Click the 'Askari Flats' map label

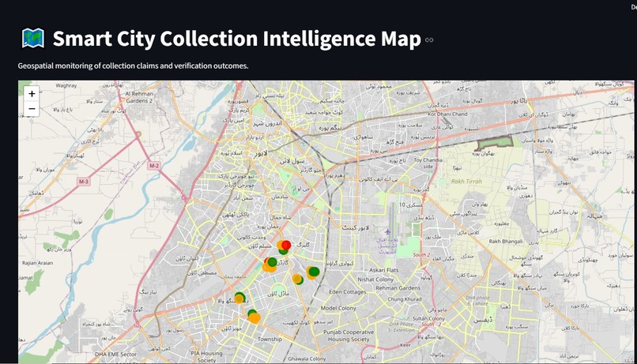pos(384,270)
